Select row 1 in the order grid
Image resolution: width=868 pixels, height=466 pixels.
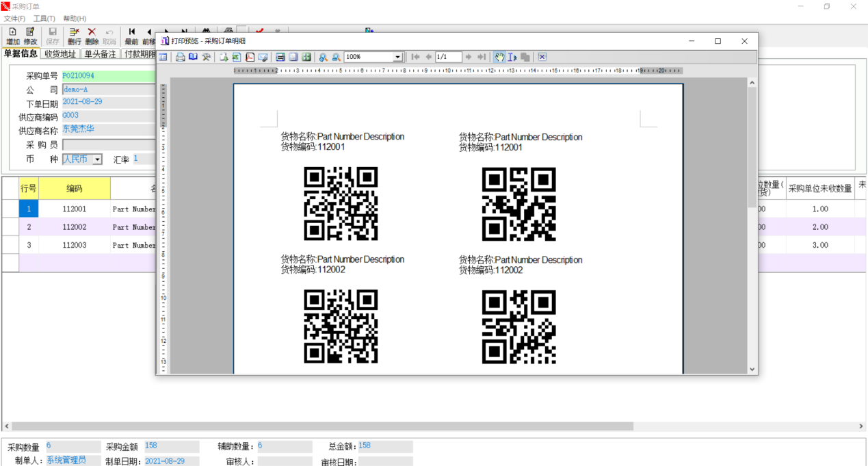click(x=29, y=209)
